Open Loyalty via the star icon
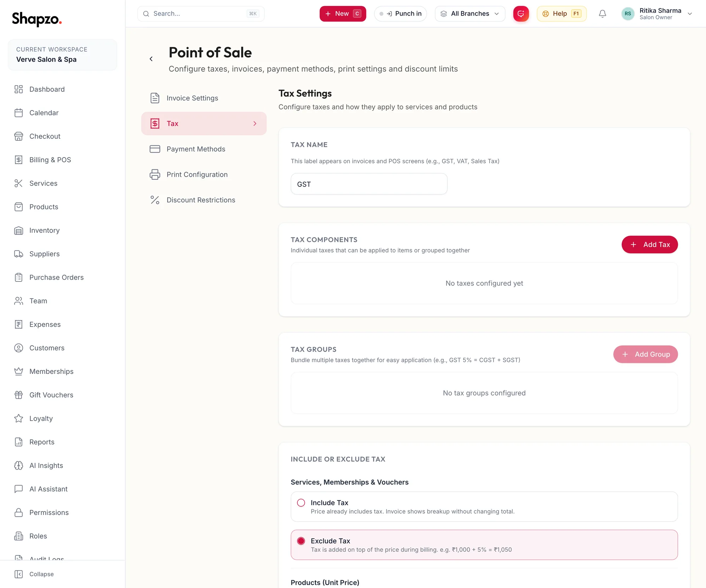The height and width of the screenshot is (588, 706). 19,418
